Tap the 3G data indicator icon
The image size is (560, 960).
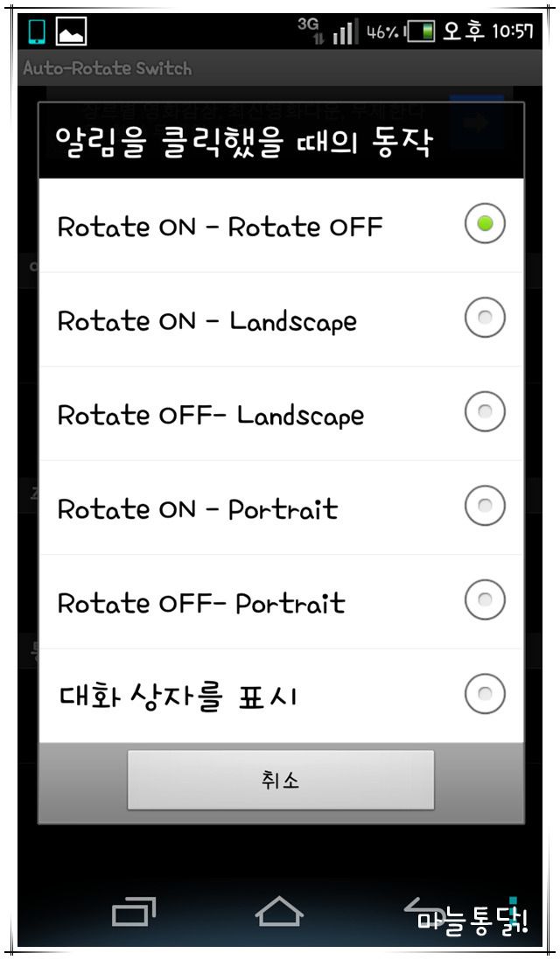coord(311,30)
